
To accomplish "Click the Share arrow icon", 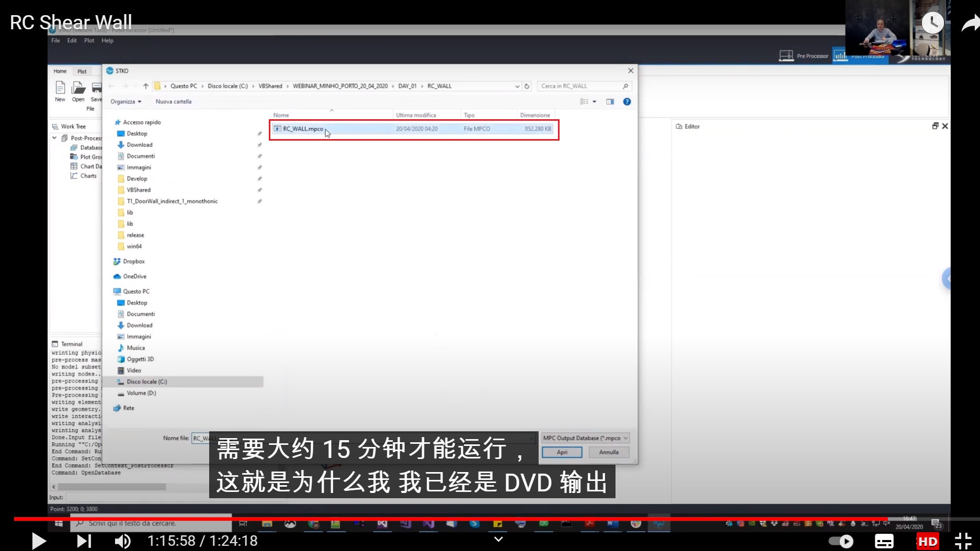I will [x=970, y=24].
